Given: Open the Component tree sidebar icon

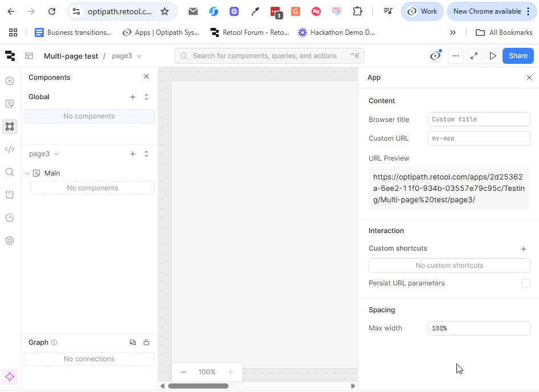Looking at the screenshot, I should (x=10, y=126).
